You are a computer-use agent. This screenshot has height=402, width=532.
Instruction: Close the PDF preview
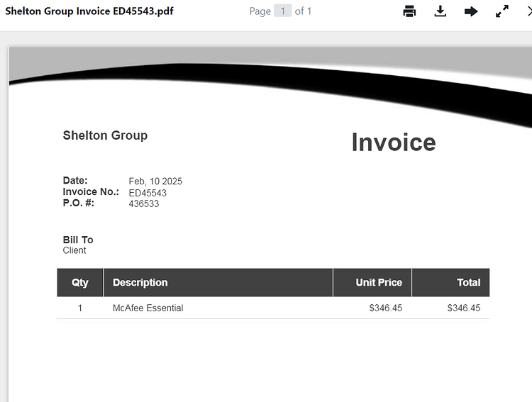(x=529, y=11)
